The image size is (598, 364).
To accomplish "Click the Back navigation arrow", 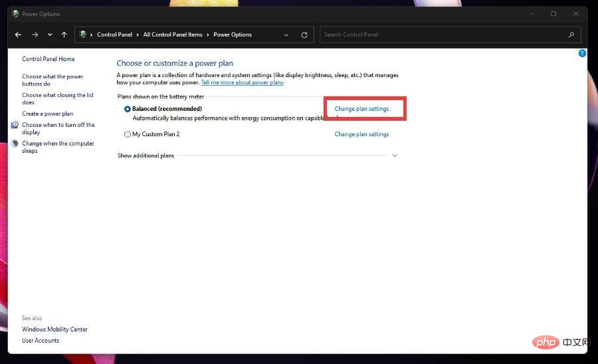I will 18,35.
